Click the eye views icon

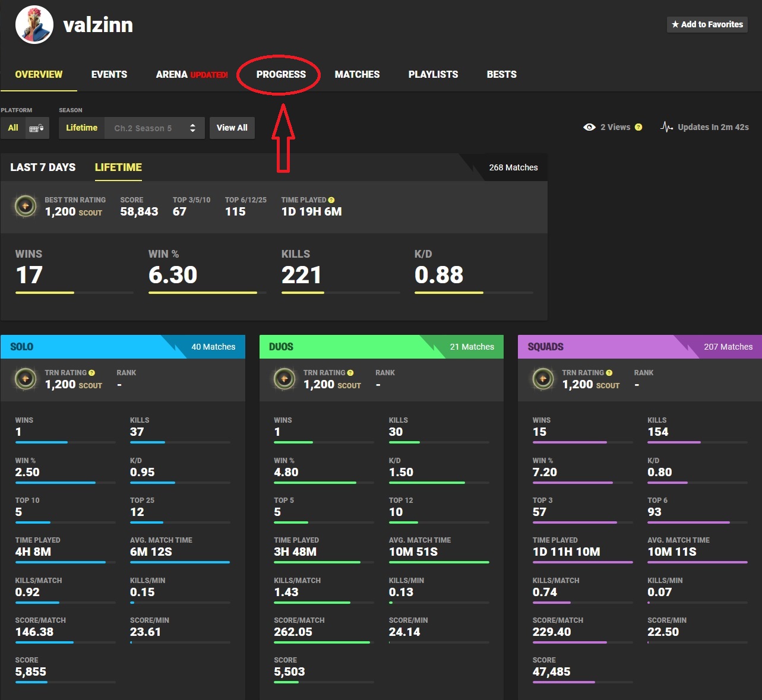coord(589,127)
